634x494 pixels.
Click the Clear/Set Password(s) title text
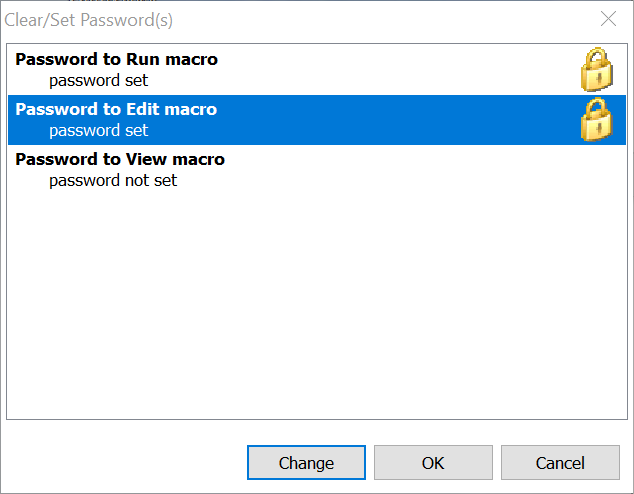pyautogui.click(x=96, y=20)
